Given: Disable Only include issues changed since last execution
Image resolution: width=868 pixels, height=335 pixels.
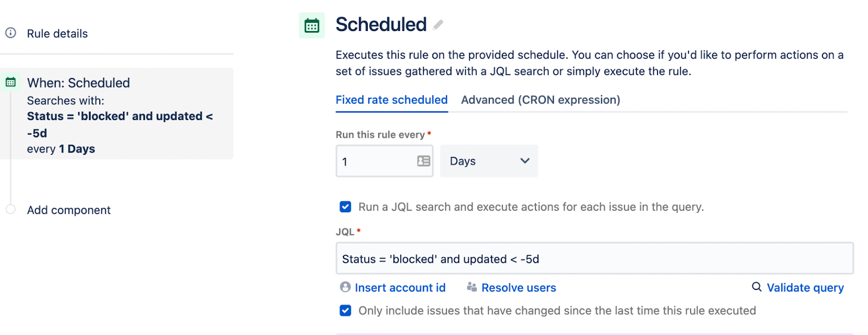Looking at the screenshot, I should pyautogui.click(x=346, y=311).
